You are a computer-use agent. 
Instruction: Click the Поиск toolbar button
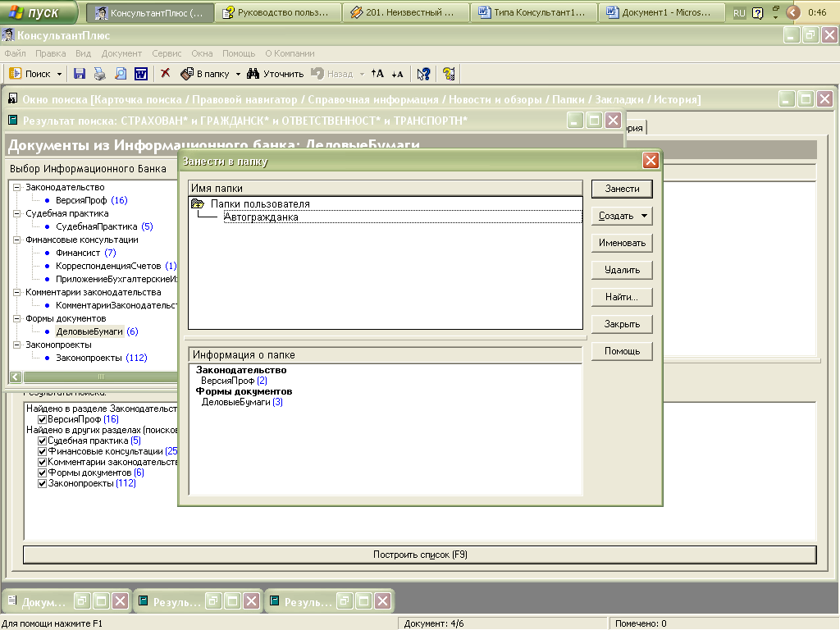30,74
